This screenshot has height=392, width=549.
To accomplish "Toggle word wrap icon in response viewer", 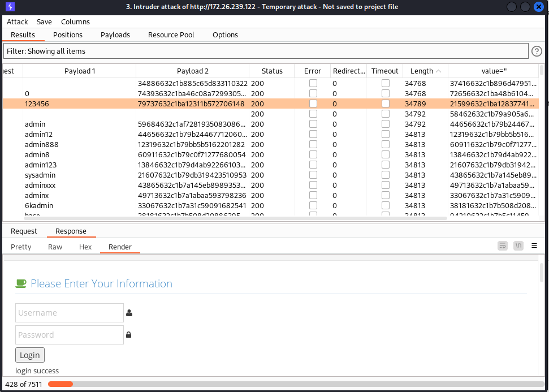I will [503, 246].
